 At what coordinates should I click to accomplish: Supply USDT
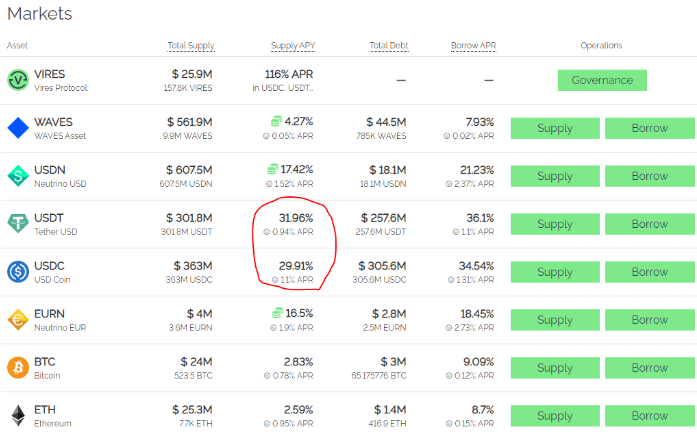click(x=555, y=224)
